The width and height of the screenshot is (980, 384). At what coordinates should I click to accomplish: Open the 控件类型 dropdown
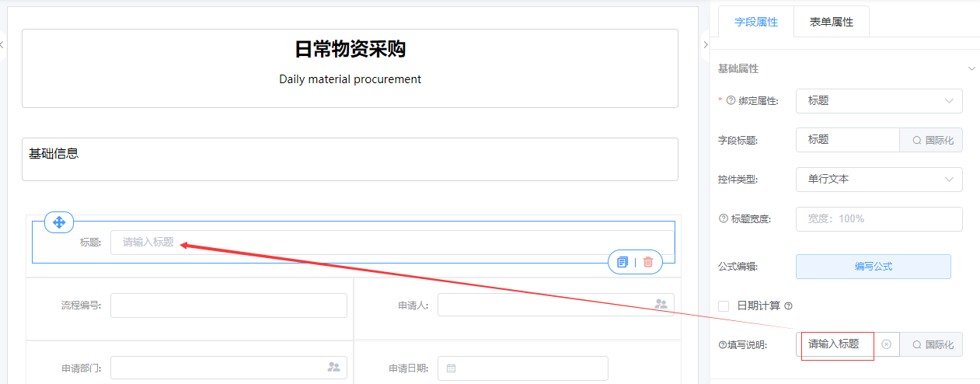pos(878,180)
